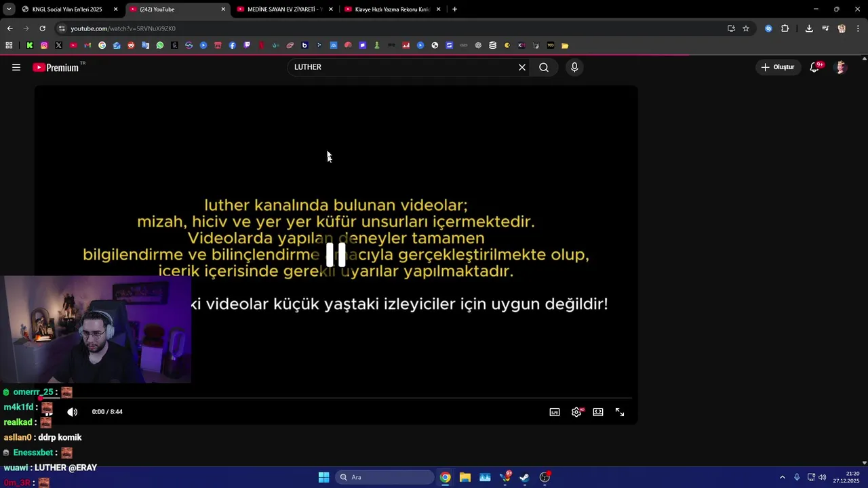Click the webcam overlay thumbnail

(x=96, y=329)
